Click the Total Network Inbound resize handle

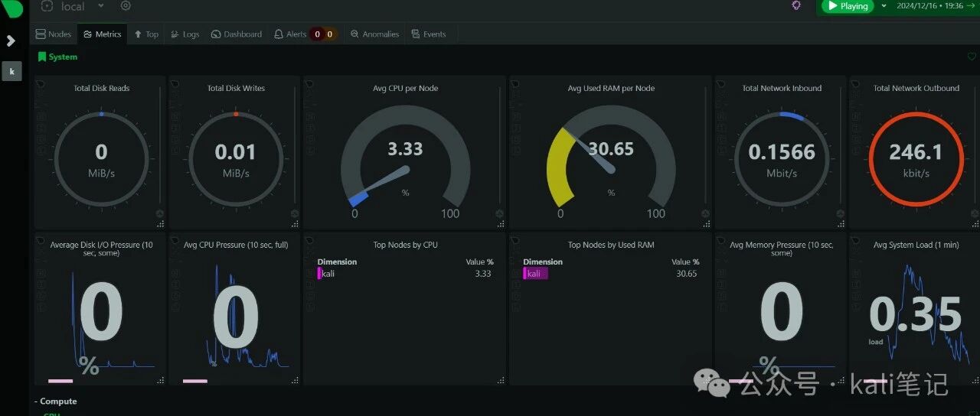pos(841,224)
